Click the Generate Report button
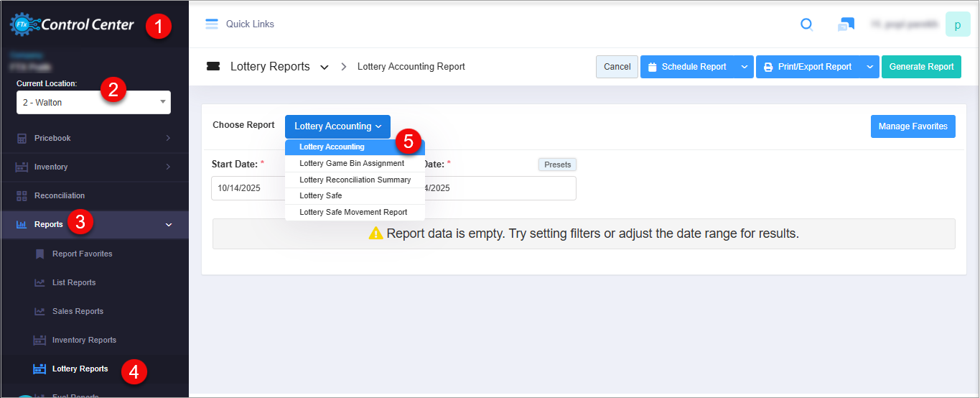The image size is (980, 398). pos(921,67)
